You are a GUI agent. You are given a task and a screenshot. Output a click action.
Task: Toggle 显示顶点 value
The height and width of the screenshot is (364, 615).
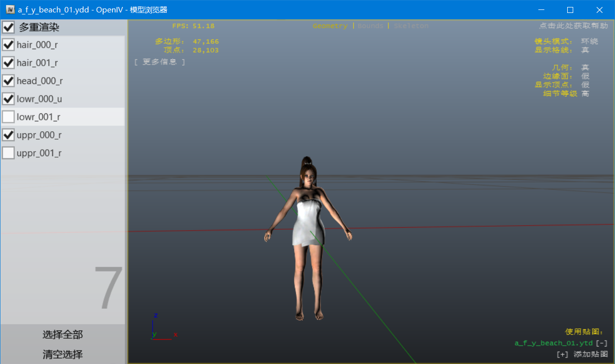click(x=585, y=85)
